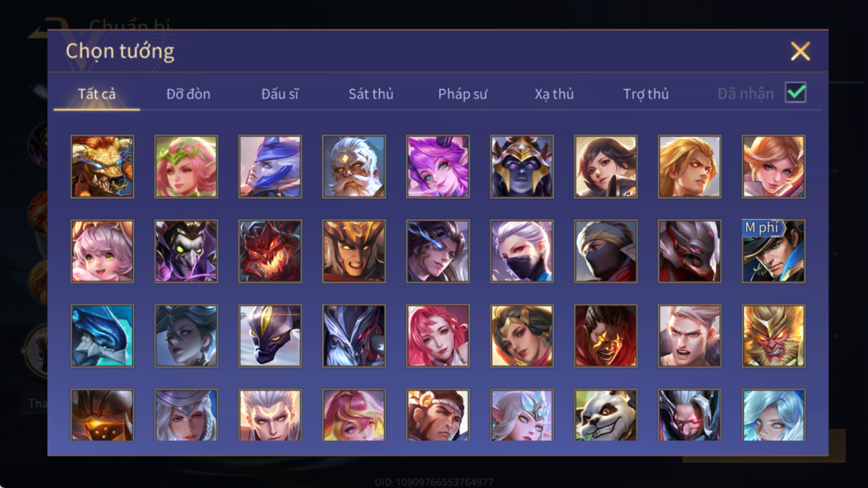Choose the purple-haired girl hero
The width and height of the screenshot is (868, 488).
(x=438, y=167)
